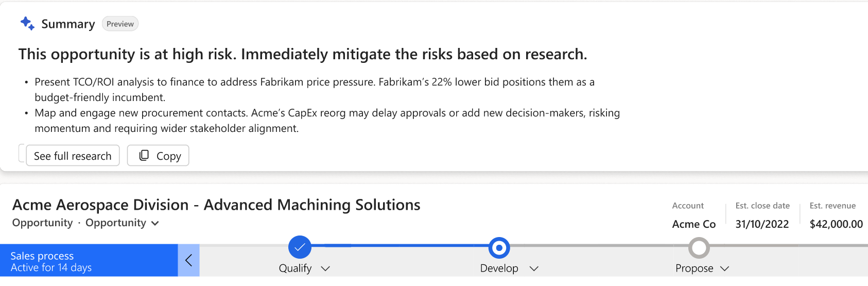Open the Acme Co account link
The width and height of the screenshot is (868, 286).
[693, 224]
